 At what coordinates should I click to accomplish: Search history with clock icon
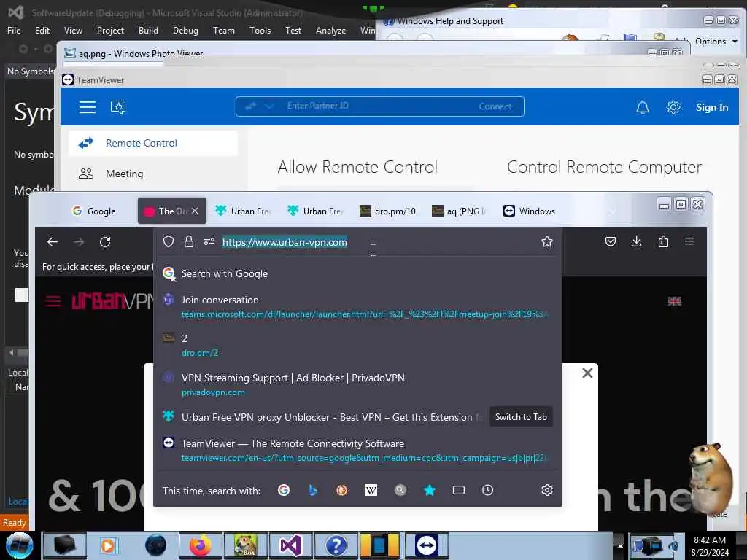point(487,490)
